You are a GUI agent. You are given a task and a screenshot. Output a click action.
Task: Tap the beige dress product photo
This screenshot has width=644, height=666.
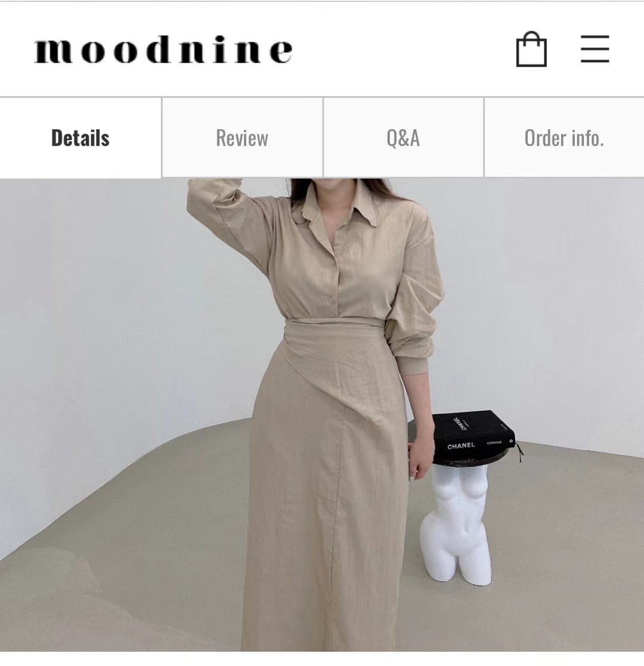coord(322,415)
